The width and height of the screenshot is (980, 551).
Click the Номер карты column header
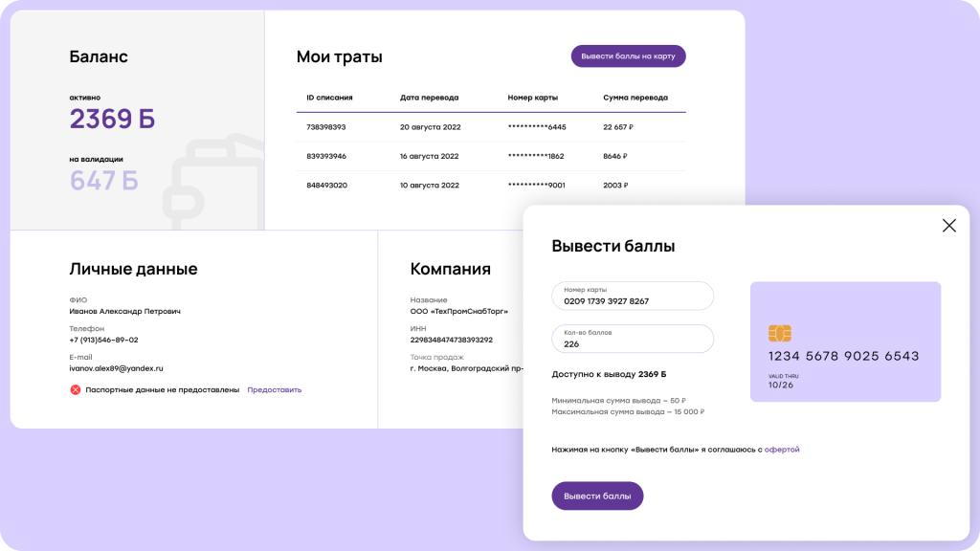[x=532, y=98]
